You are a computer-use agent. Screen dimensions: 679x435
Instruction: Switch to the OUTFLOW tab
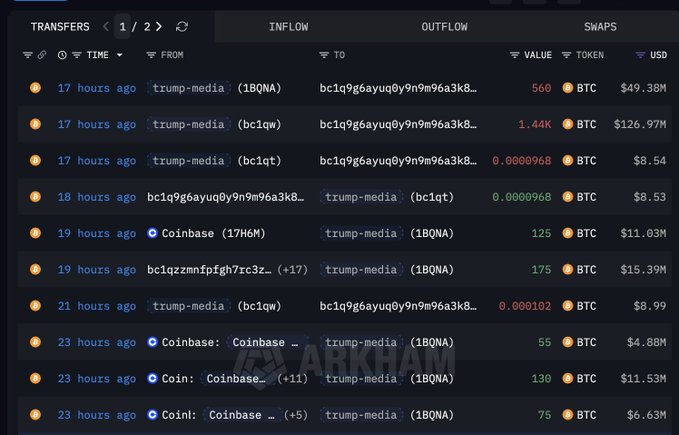(444, 27)
